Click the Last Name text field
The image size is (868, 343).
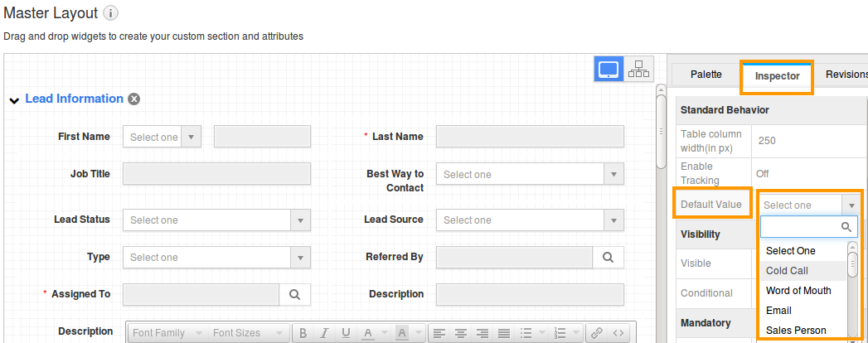click(530, 137)
